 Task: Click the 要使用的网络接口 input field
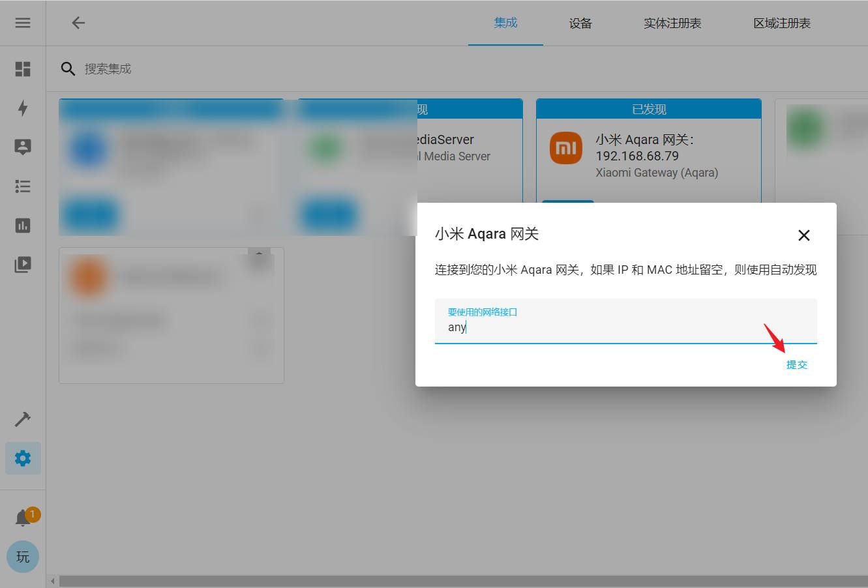click(x=626, y=321)
